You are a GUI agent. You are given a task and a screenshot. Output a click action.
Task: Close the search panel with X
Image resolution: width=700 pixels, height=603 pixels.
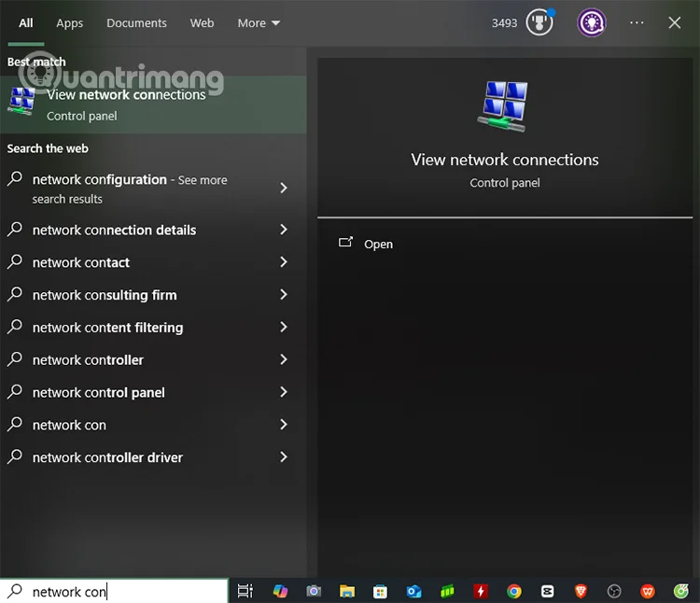pos(675,22)
